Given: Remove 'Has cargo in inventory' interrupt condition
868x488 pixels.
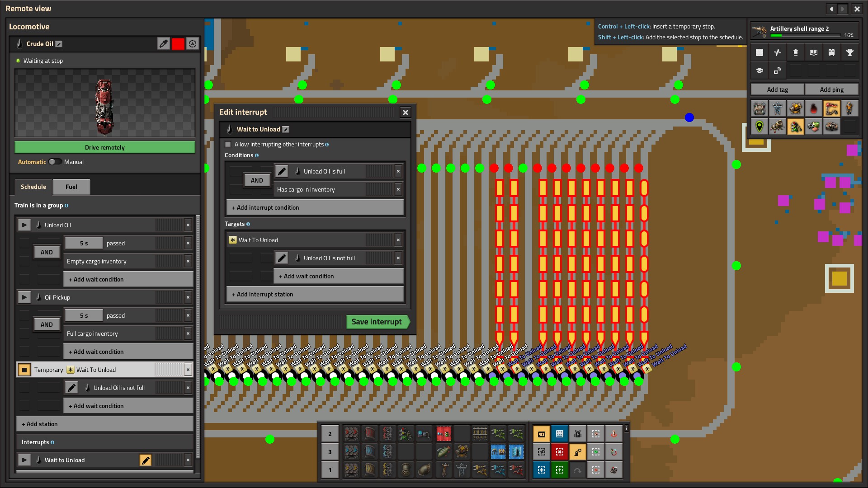Looking at the screenshot, I should (x=398, y=189).
